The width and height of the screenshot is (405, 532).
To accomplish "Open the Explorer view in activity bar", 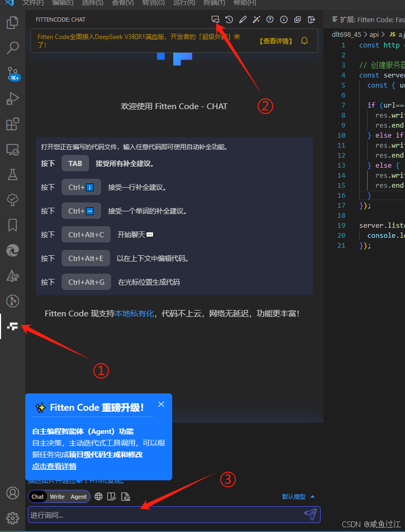I will tap(13, 23).
